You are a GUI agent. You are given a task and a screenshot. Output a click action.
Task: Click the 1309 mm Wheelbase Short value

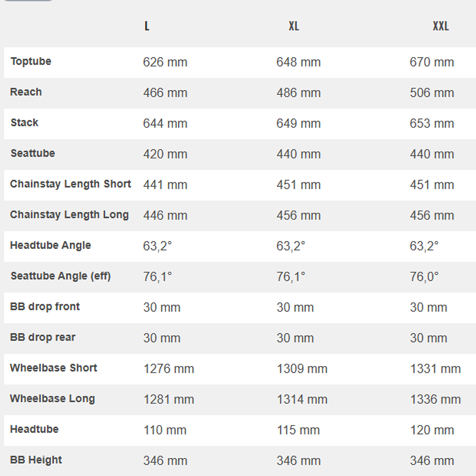click(302, 369)
